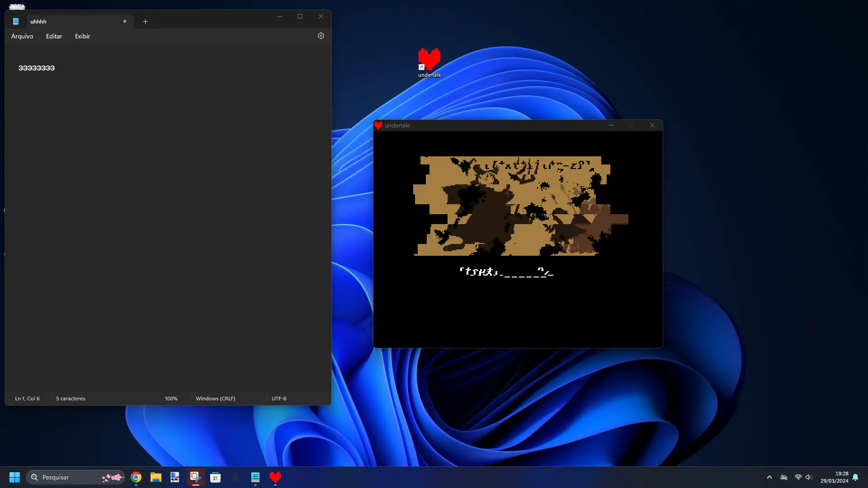Open the Editar menu

click(x=54, y=36)
